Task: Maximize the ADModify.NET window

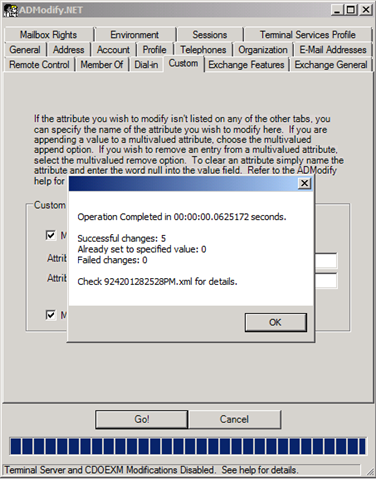Action: [351, 10]
